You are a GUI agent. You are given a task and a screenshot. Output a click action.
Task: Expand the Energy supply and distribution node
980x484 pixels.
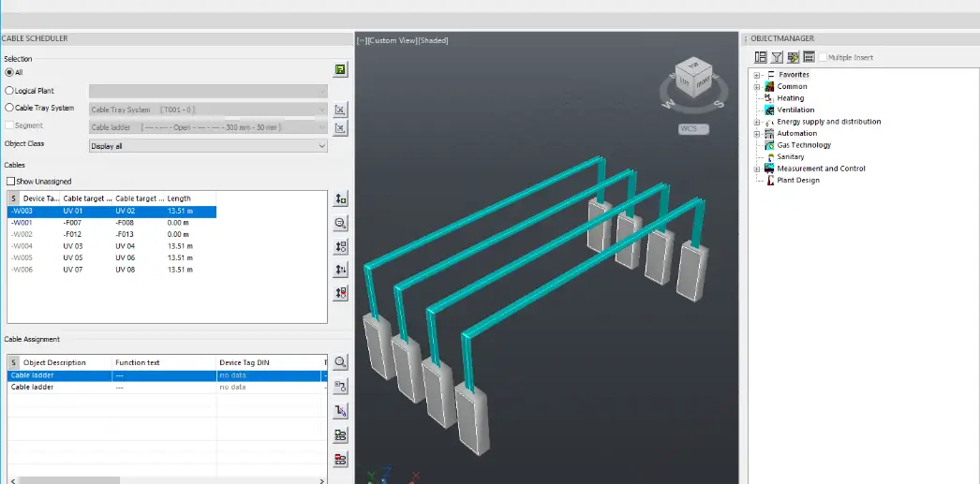click(756, 122)
